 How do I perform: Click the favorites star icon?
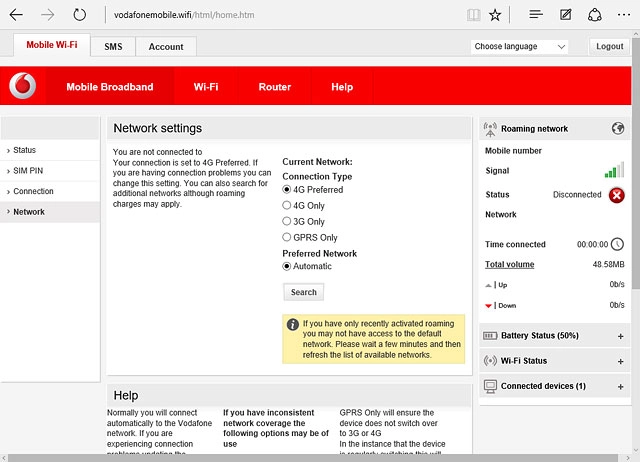click(496, 16)
